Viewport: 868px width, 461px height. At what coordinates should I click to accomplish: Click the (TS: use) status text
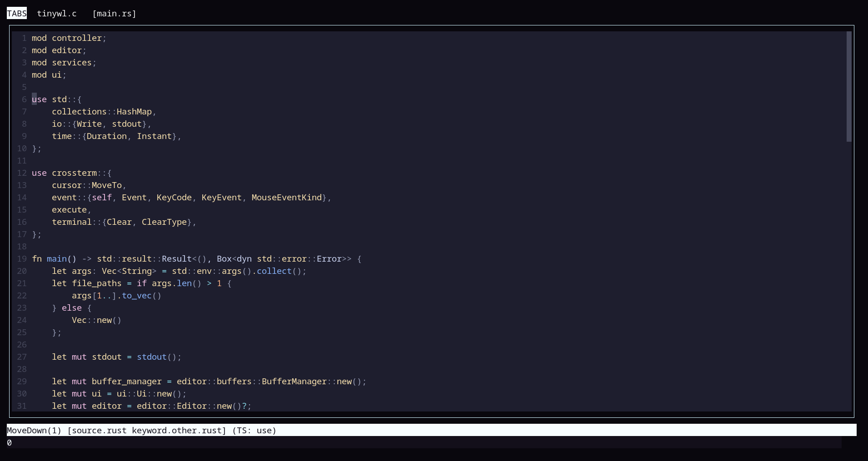[x=254, y=431]
